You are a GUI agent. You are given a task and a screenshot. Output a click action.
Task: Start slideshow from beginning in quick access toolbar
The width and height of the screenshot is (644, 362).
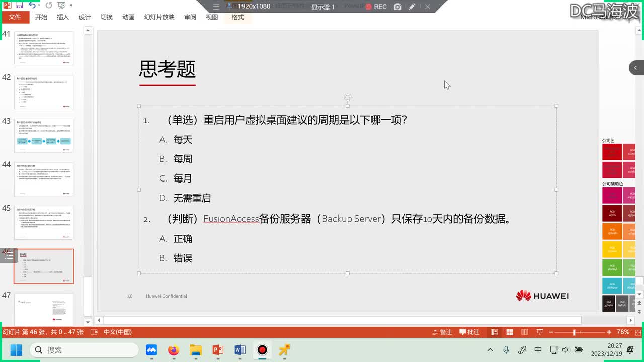tap(61, 5)
